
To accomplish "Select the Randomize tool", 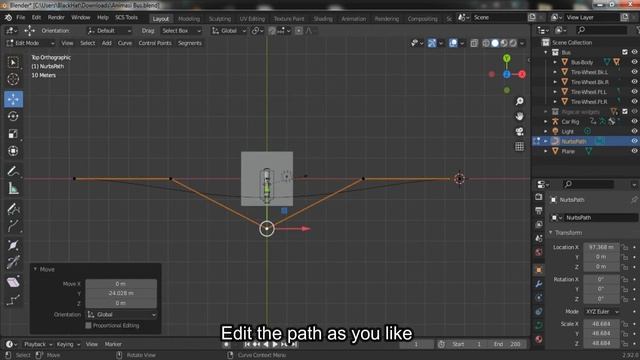I will (13, 300).
